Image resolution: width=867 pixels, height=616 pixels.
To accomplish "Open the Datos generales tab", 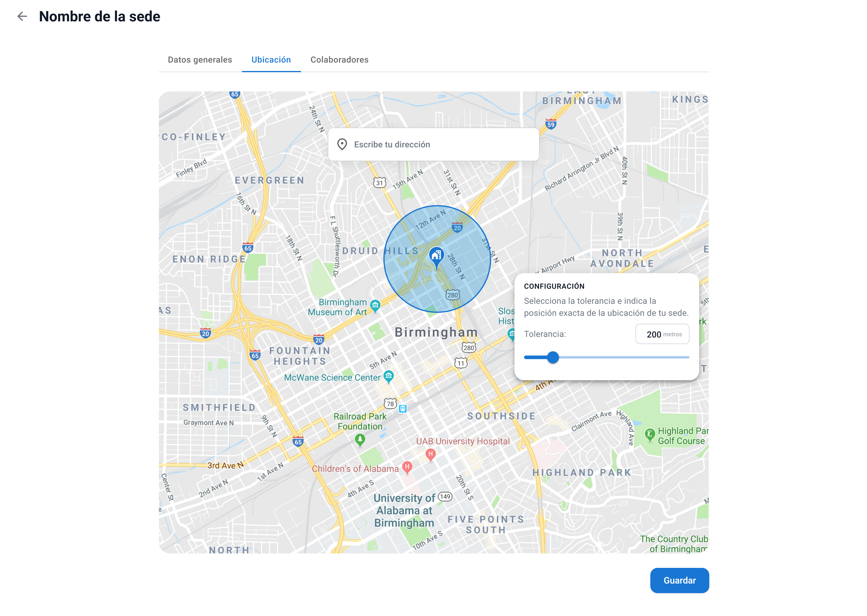I will coord(200,60).
